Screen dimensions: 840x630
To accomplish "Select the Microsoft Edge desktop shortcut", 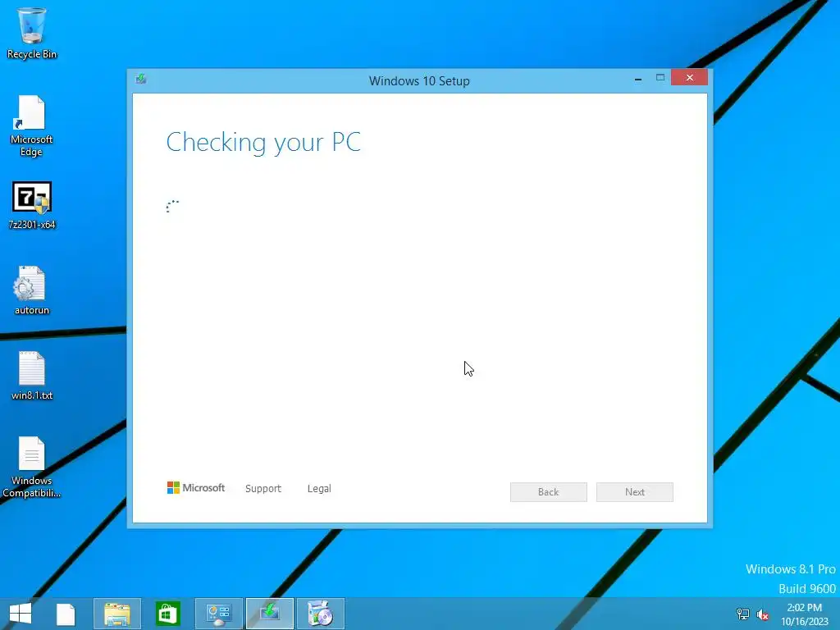I will tap(32, 126).
